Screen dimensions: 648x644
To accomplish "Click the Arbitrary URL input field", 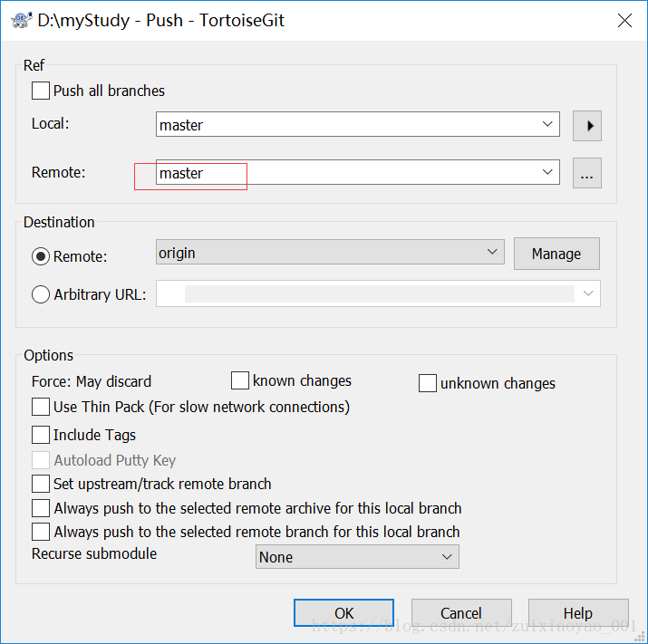I will (x=378, y=293).
